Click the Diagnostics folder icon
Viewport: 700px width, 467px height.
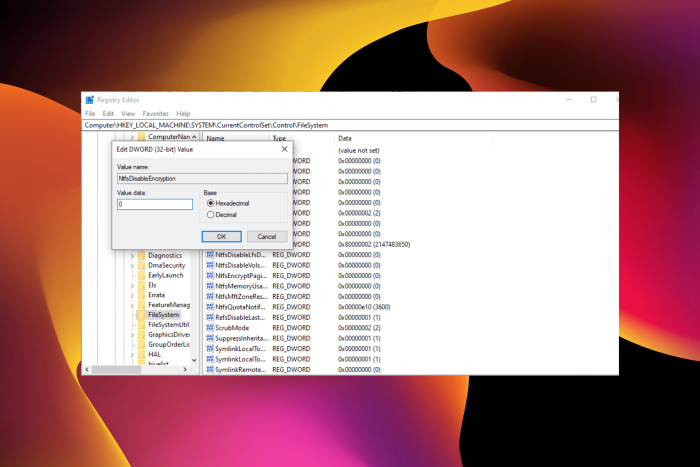(142, 255)
